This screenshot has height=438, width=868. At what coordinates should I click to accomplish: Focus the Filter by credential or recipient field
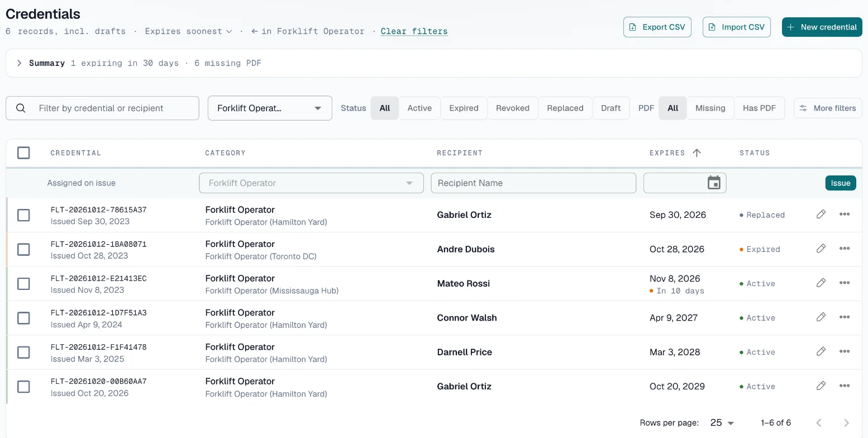(x=102, y=108)
